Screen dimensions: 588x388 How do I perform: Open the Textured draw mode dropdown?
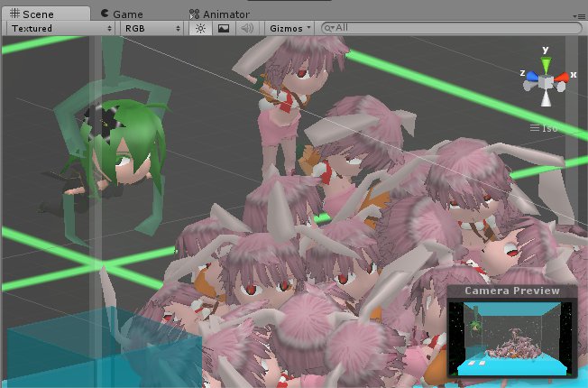tap(61, 29)
